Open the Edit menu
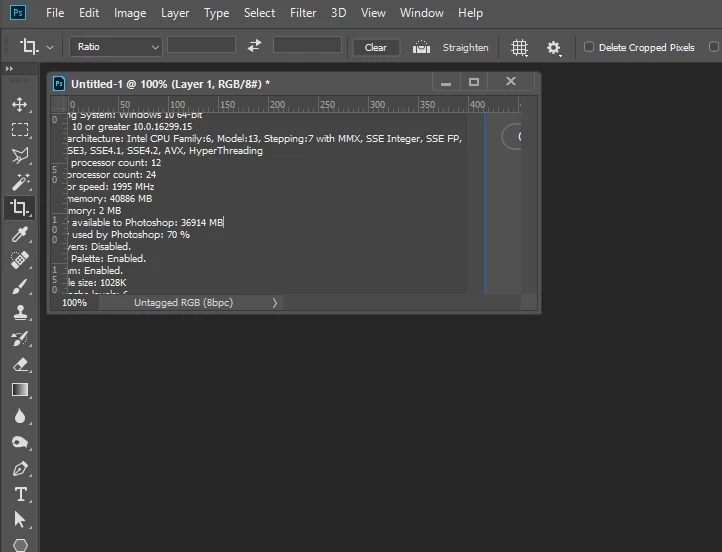The width and height of the screenshot is (722, 552). pyautogui.click(x=89, y=13)
